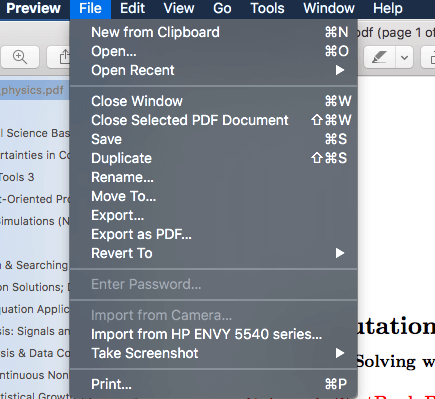Image resolution: width=435 pixels, height=399 pixels.
Task: Open the highlight tool dropdown chevron
Action: coord(404,57)
